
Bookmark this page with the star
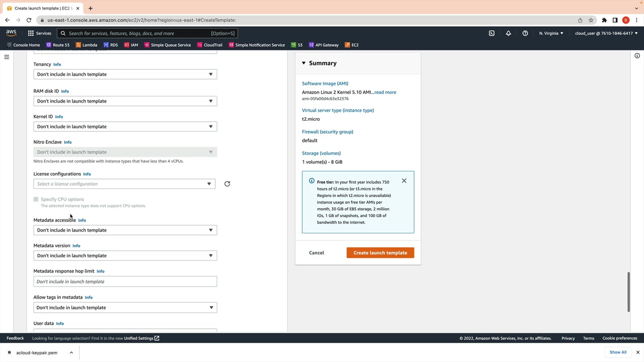[x=591, y=20]
